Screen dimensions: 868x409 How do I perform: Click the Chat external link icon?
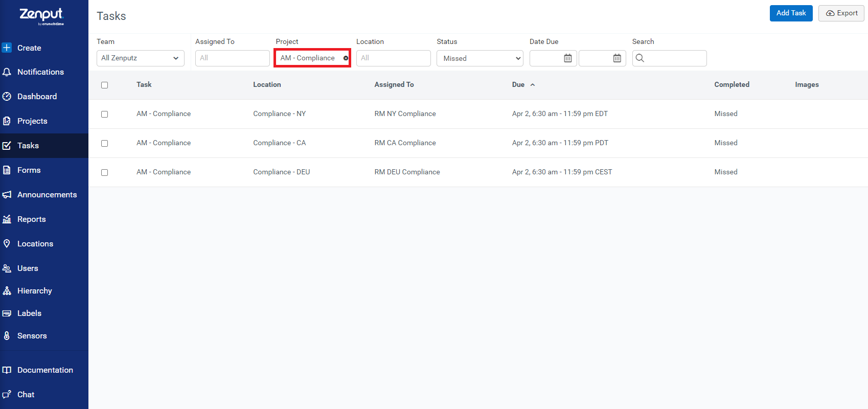(7, 395)
